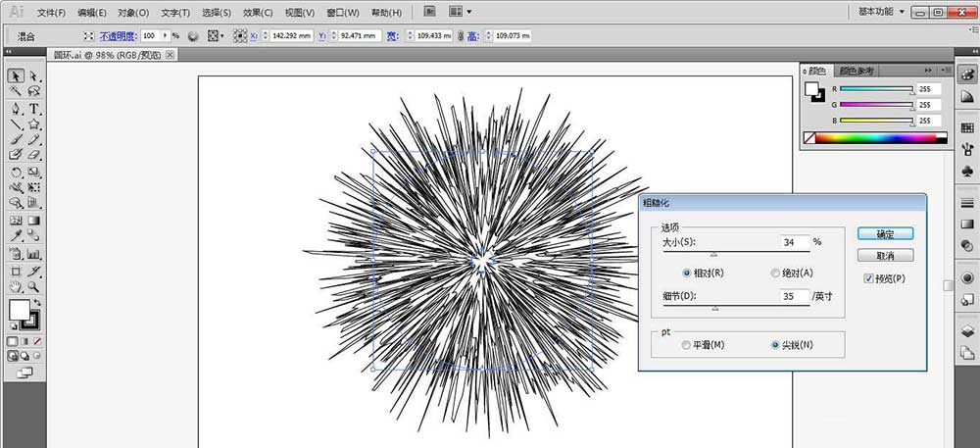Select the Eyedropper tool
This screenshot has width=980, height=448.
pyautogui.click(x=16, y=235)
